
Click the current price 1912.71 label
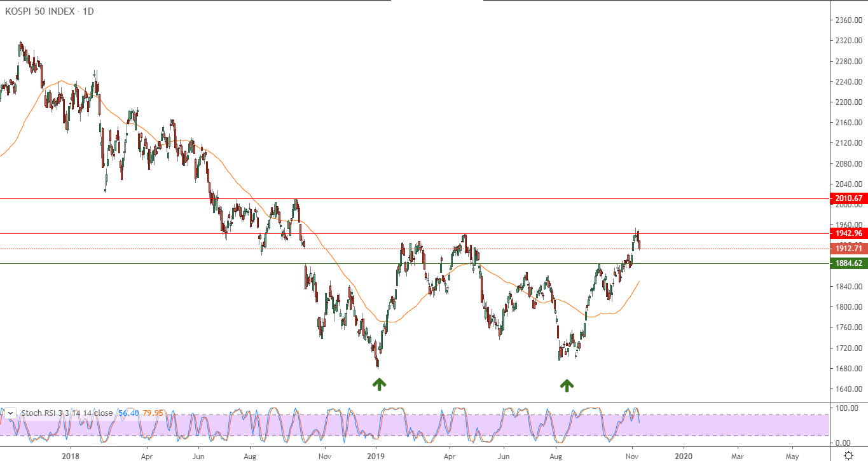pyautogui.click(x=850, y=249)
